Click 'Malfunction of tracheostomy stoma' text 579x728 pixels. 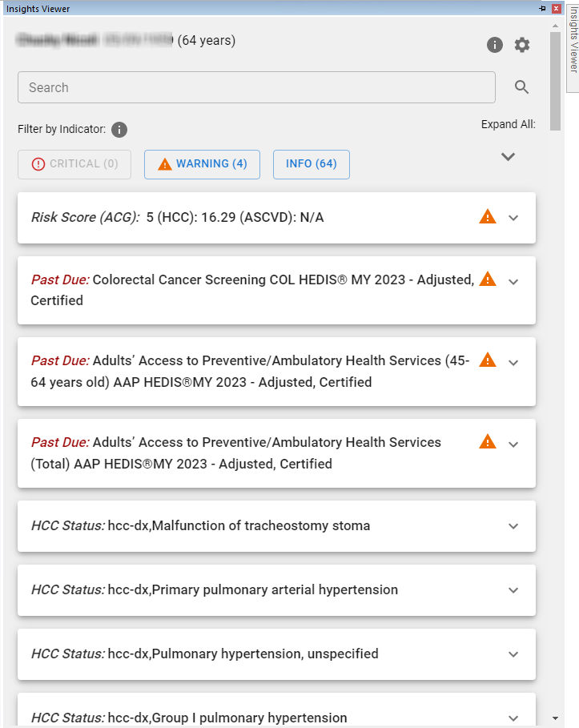click(x=261, y=525)
